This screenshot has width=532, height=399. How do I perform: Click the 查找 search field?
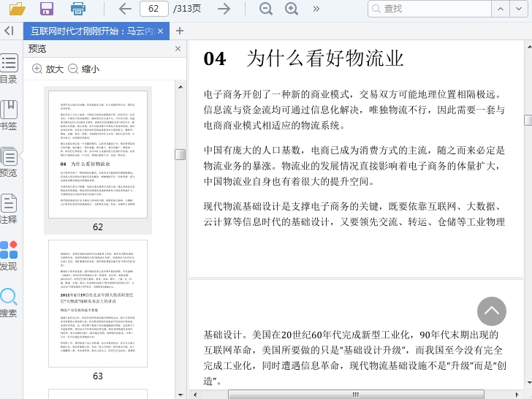(x=430, y=9)
